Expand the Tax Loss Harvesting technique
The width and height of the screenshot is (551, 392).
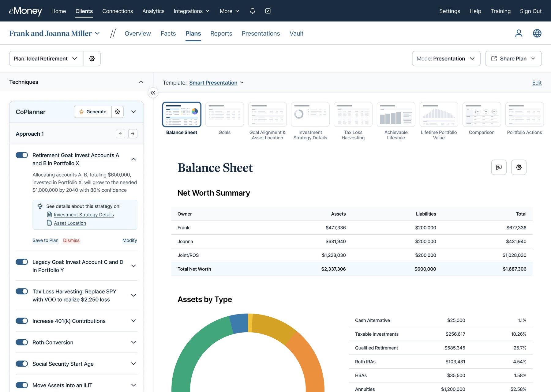tap(133, 295)
